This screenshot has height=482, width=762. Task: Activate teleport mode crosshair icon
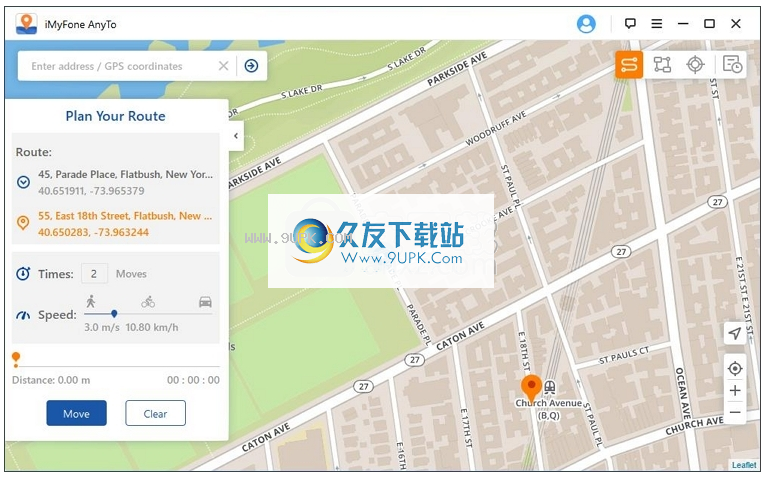click(x=695, y=65)
